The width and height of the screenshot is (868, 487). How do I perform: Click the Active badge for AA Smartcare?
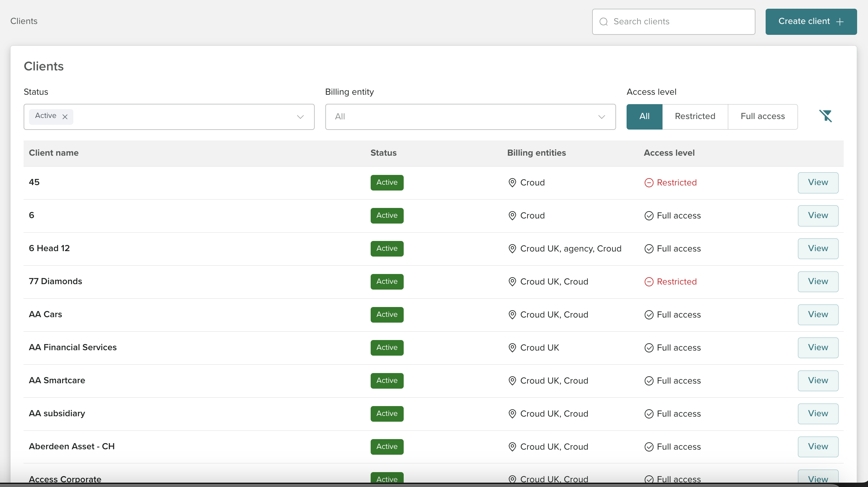tap(387, 381)
